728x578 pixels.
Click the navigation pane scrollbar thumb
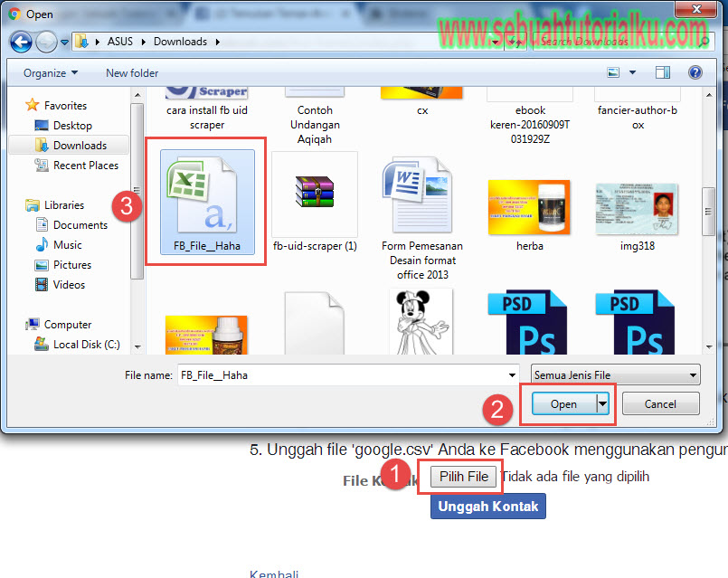tap(137, 191)
